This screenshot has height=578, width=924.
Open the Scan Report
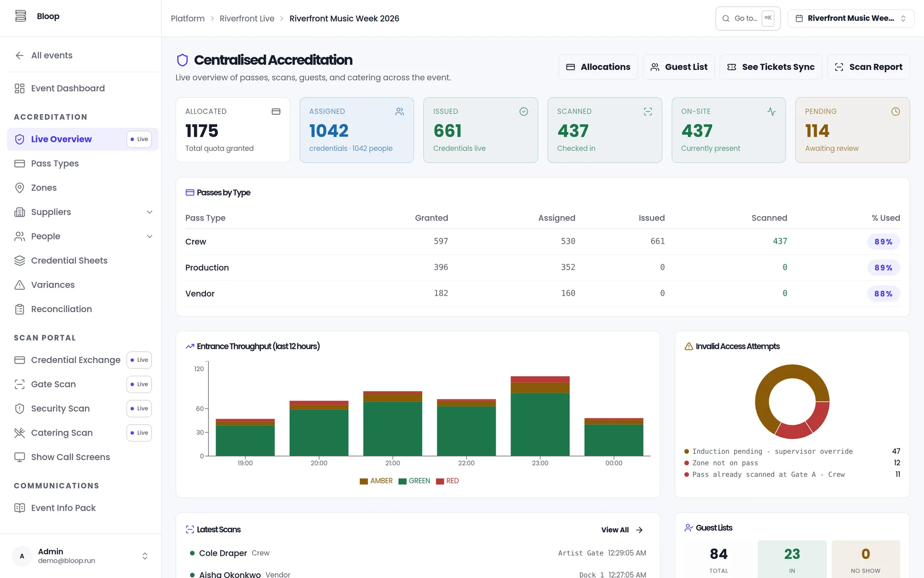click(868, 67)
